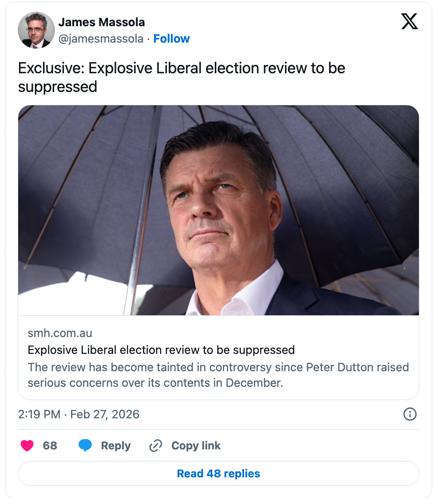Click the Read 48 replies button

pos(218,473)
